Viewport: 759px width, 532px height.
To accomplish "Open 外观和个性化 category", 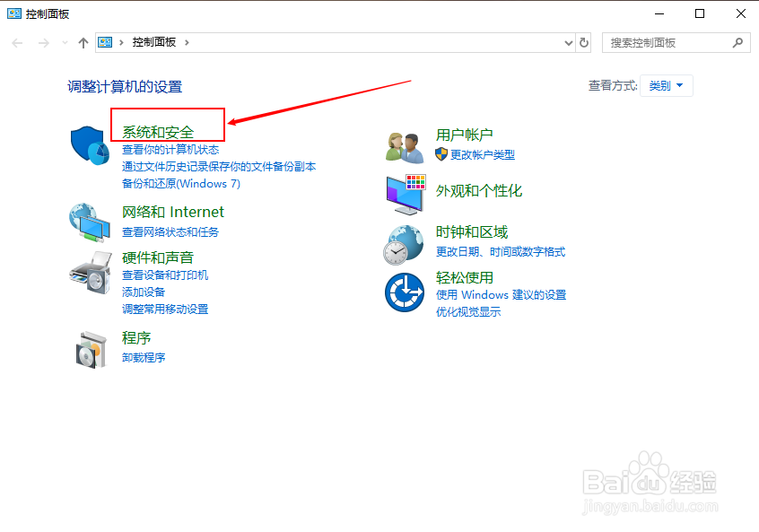I will pos(479,191).
